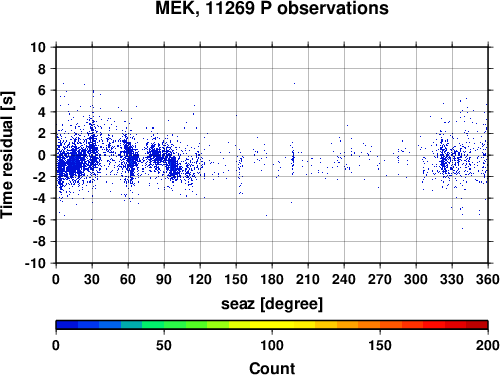Click the 'Time residual [s]' y-axis label

pyautogui.click(x=7, y=155)
